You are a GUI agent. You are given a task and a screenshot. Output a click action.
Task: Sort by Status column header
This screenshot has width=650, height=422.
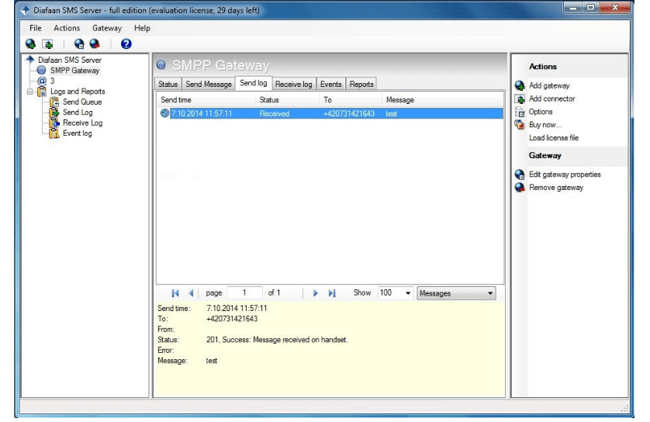click(x=288, y=100)
